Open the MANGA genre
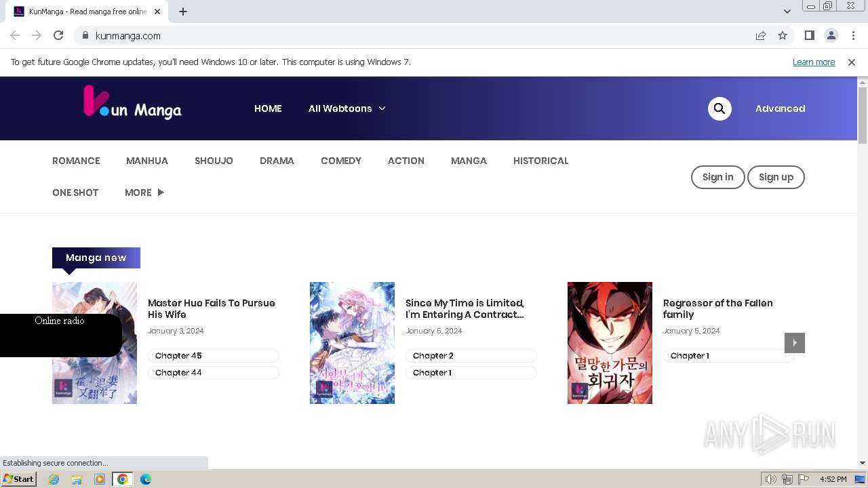 [469, 161]
